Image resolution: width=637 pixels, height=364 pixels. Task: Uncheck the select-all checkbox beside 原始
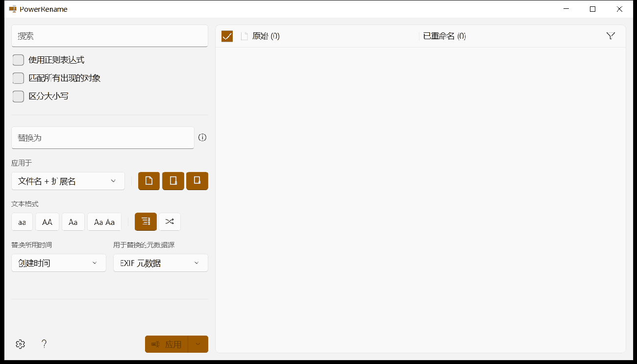tap(227, 36)
